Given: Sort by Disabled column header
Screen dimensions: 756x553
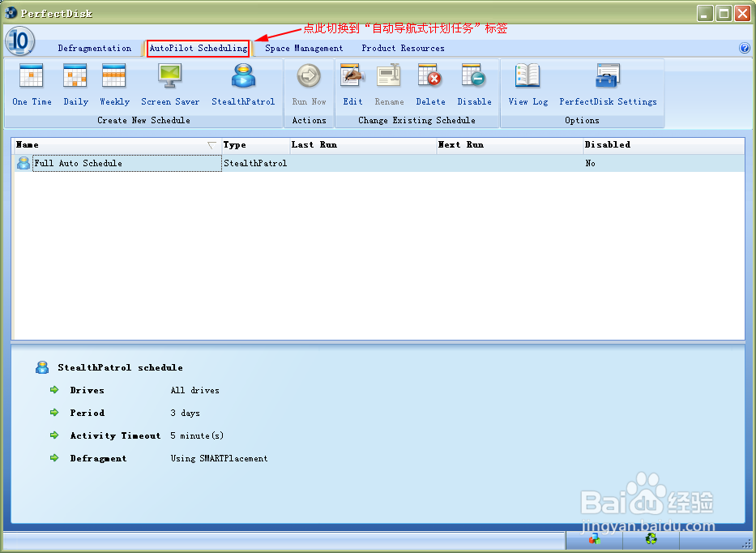Looking at the screenshot, I should point(664,145).
